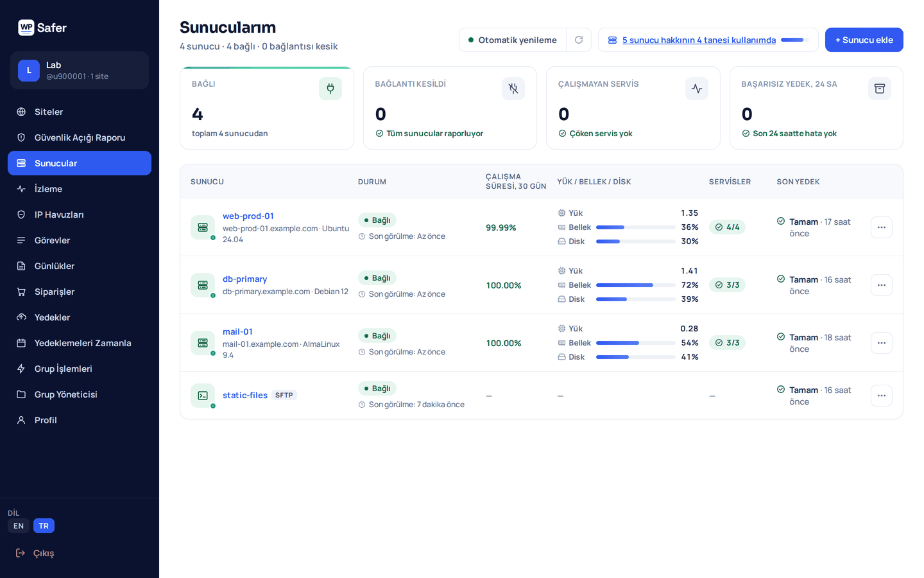The height and width of the screenshot is (578, 924).
Task: Open Güvenlik Açığı Raporu page
Action: pyautogui.click(x=80, y=137)
